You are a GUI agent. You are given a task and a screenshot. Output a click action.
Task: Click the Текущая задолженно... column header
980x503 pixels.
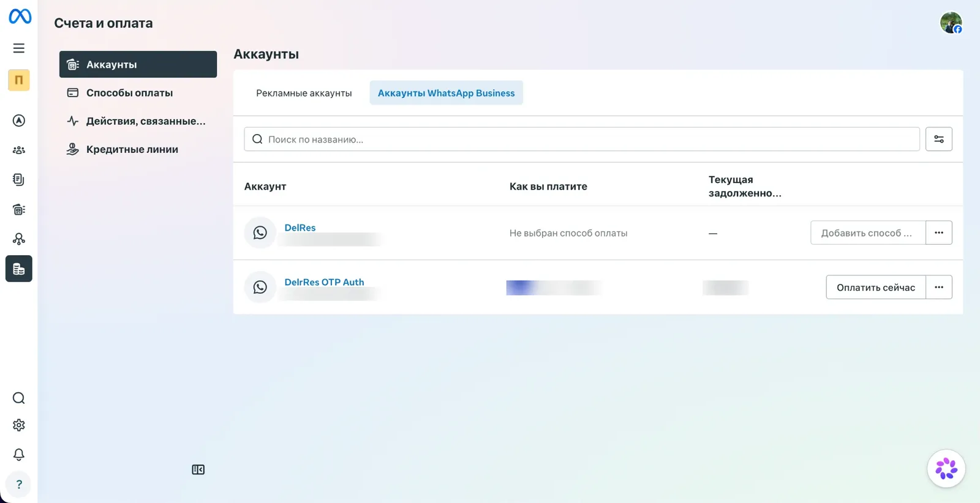tap(745, 186)
